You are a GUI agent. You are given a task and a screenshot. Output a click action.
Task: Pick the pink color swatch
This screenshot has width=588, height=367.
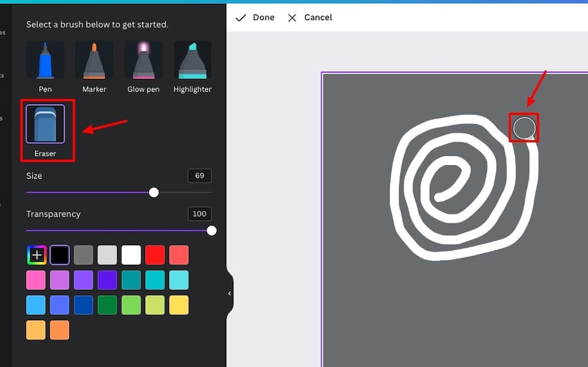click(x=36, y=280)
